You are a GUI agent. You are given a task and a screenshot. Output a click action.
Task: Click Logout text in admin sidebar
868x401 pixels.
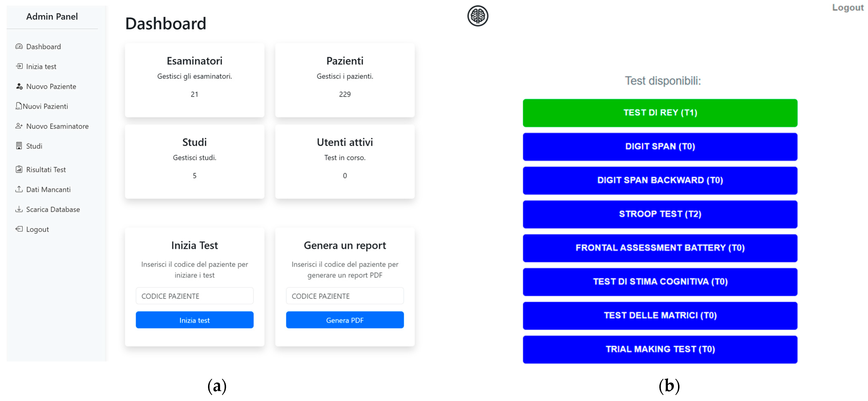tap(37, 229)
